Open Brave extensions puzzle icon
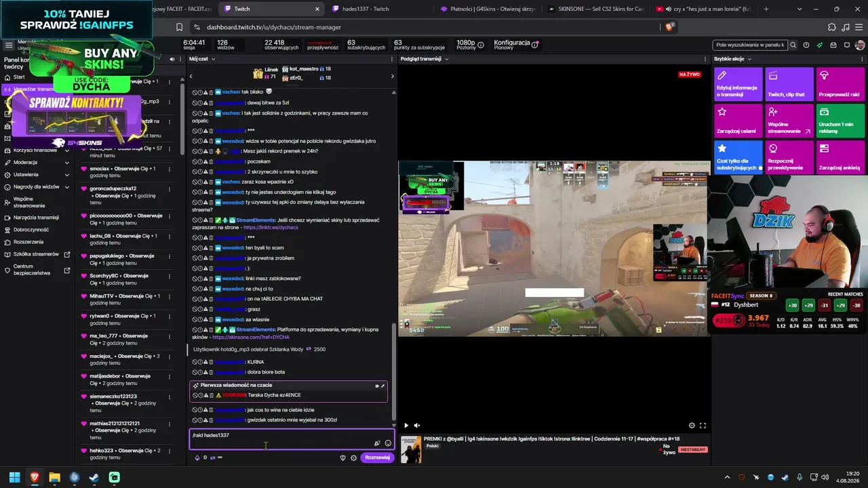 [832, 27]
